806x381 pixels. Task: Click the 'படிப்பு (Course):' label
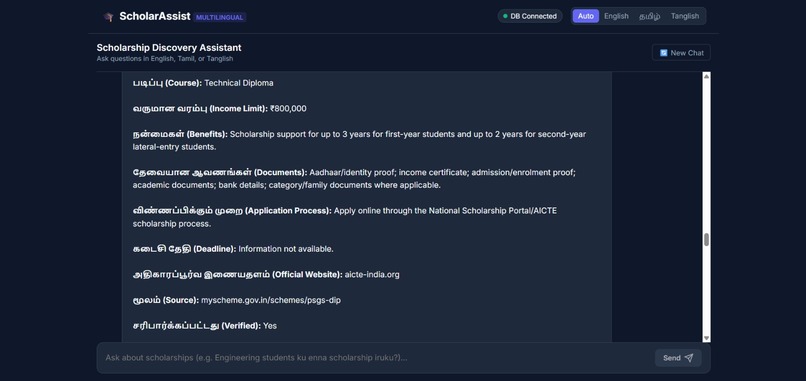click(167, 83)
